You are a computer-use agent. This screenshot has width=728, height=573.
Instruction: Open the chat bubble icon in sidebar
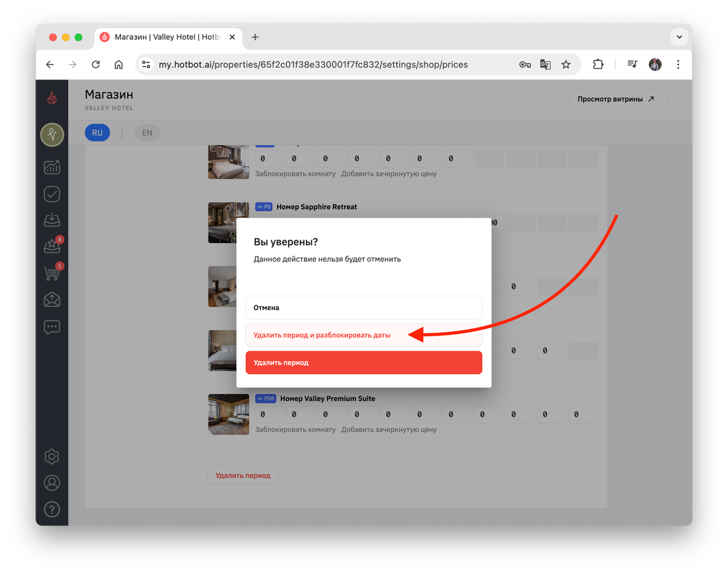52,327
